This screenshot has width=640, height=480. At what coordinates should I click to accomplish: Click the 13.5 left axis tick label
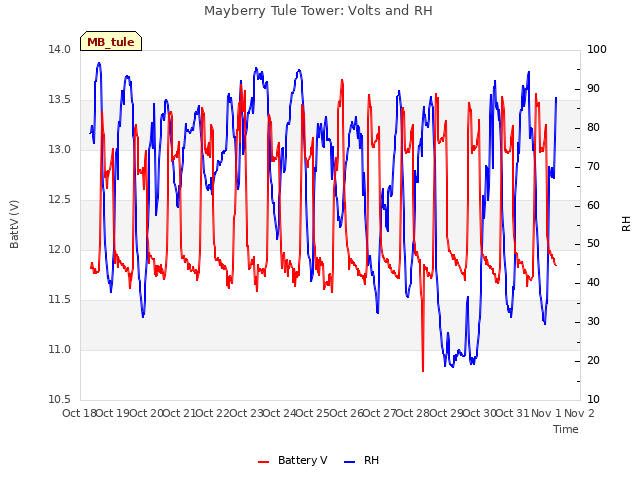[60, 100]
